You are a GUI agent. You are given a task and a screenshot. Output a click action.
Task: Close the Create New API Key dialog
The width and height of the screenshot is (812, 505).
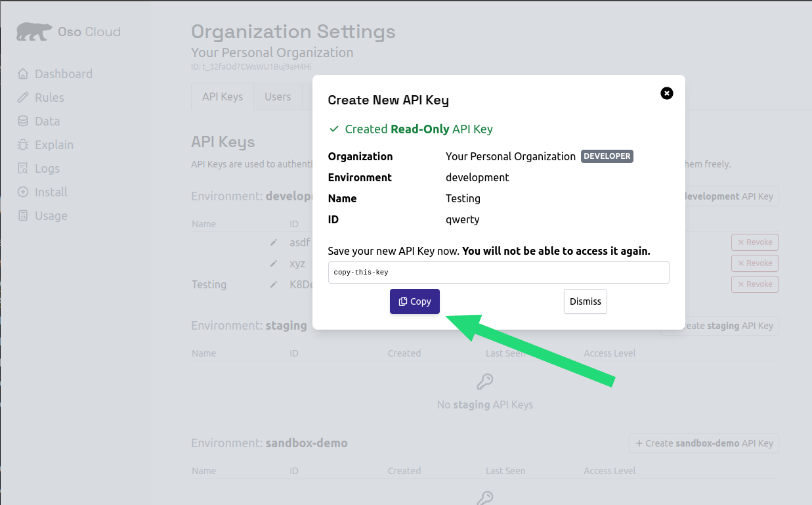(666, 93)
